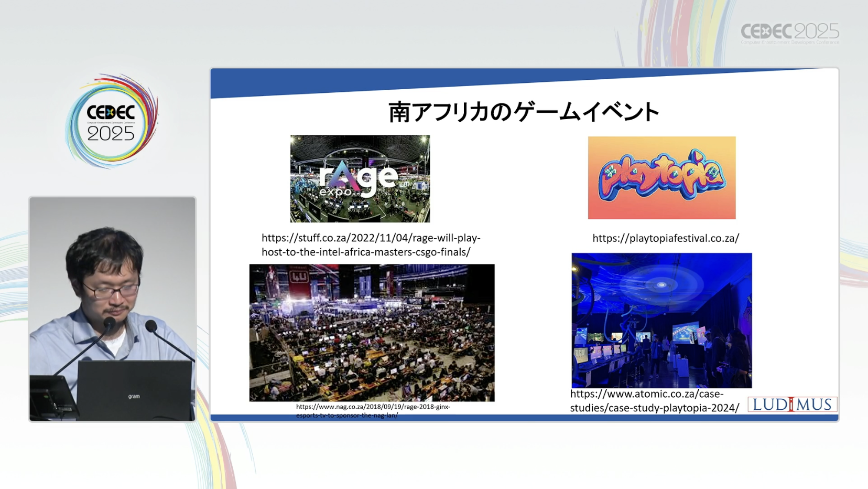Follow the nag.co.za rage-2018 link
The width and height of the screenshot is (868, 489).
point(373,410)
